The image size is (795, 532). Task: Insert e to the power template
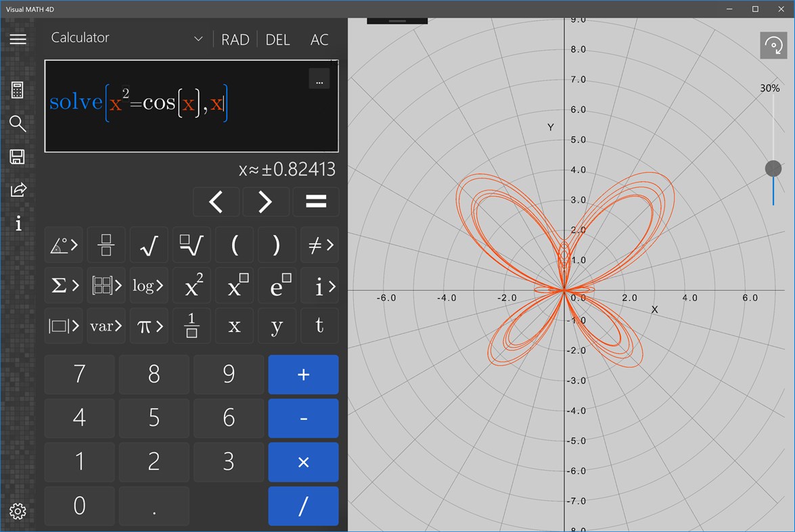coord(277,286)
